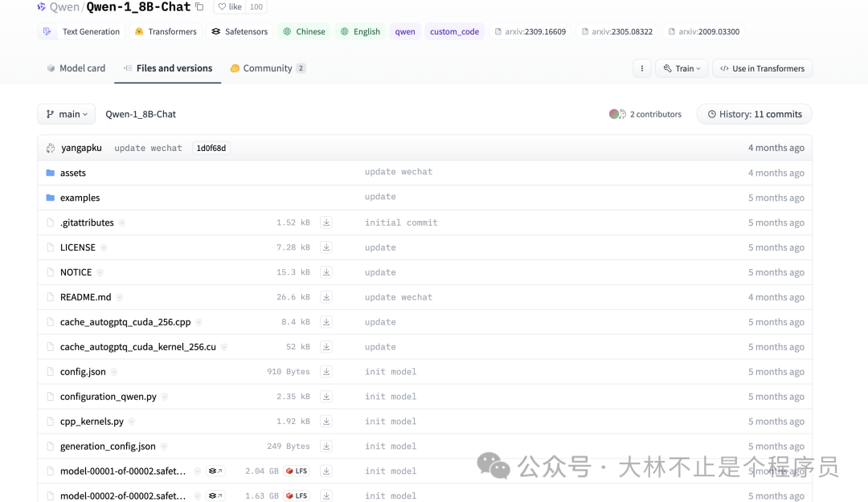This screenshot has height=502, width=868.
Task: Download cpp_kernels.py
Action: [326, 421]
